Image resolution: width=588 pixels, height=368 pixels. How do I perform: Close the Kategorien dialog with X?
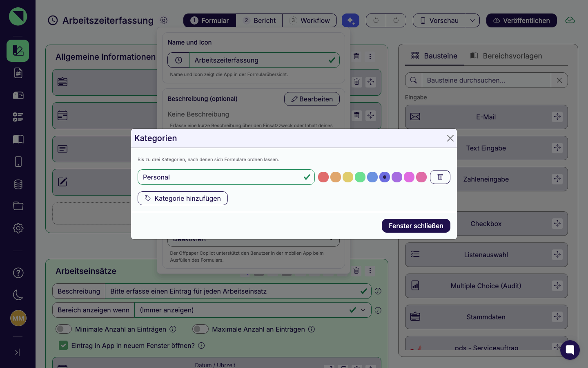(450, 138)
